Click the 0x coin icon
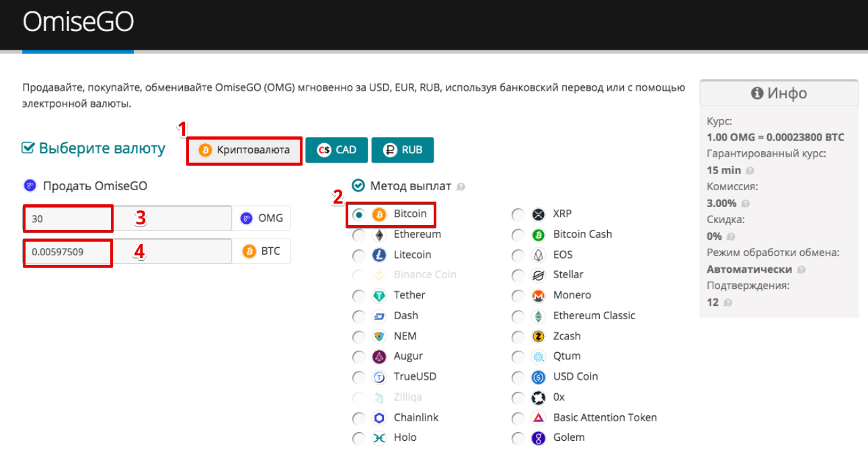Image resolution: width=868 pixels, height=457 pixels. point(538,397)
